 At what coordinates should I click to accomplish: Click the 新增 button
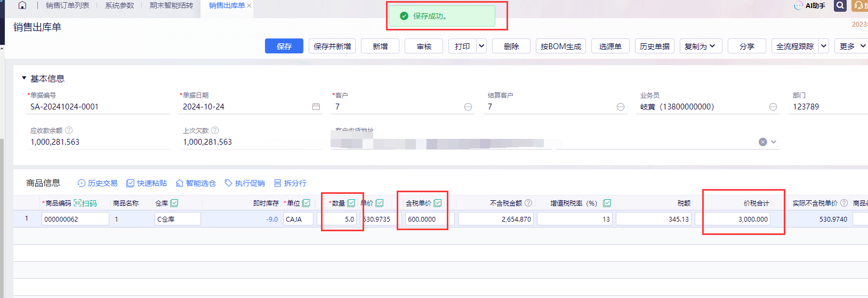(x=380, y=46)
